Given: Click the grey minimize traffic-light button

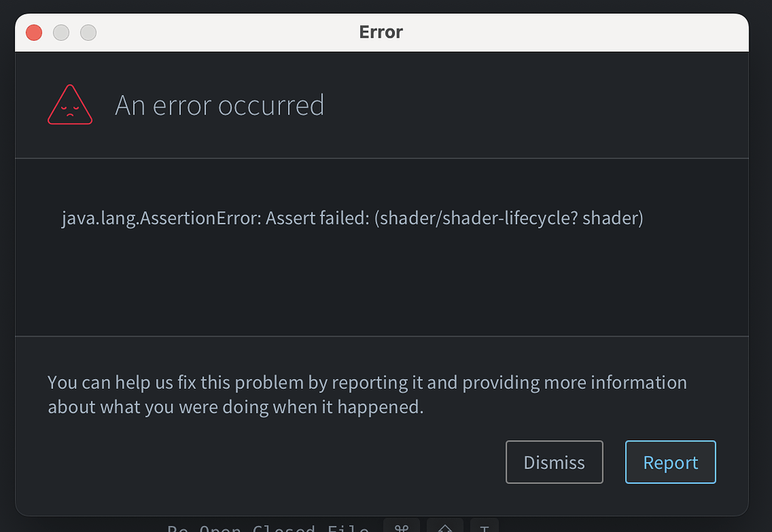Looking at the screenshot, I should point(60,32).
